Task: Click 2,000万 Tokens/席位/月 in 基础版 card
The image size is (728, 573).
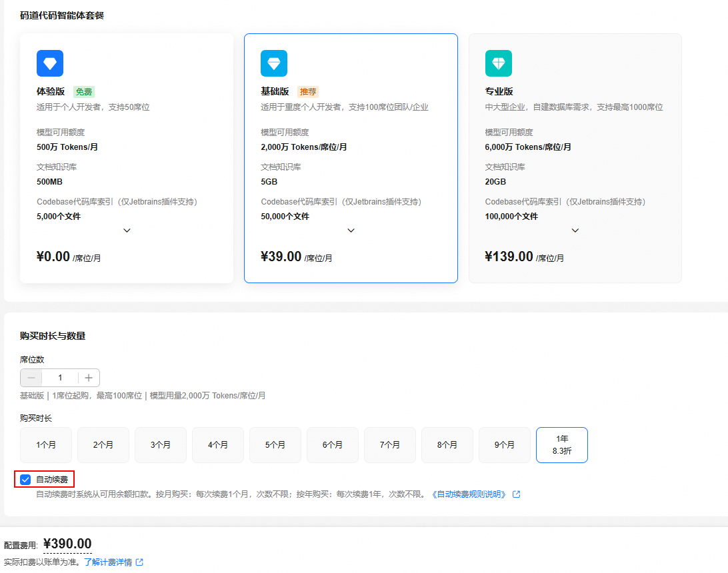Action: [x=303, y=147]
